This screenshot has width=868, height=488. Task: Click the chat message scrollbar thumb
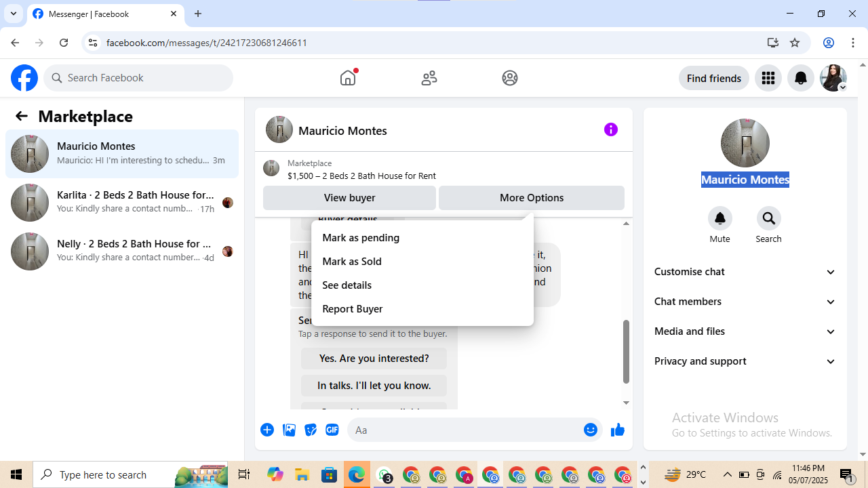tap(626, 352)
